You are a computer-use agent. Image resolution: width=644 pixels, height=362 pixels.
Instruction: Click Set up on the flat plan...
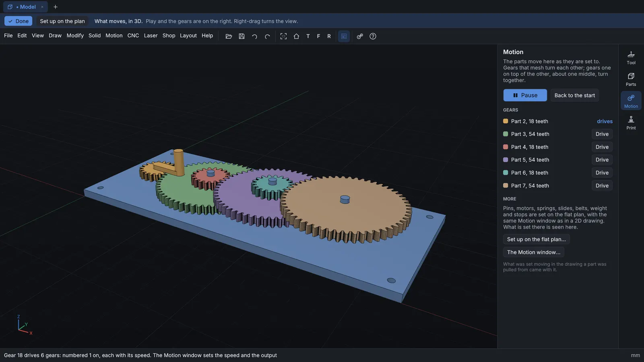(536, 239)
